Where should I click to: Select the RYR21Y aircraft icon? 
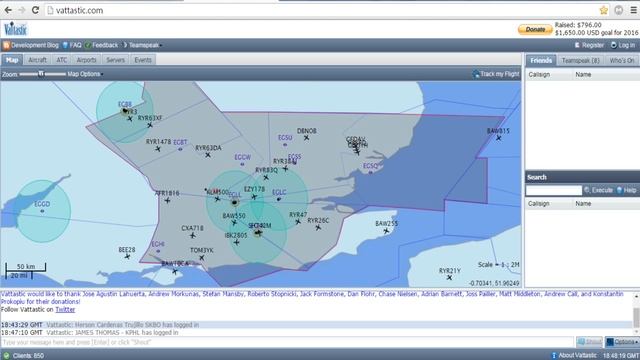pos(449,278)
